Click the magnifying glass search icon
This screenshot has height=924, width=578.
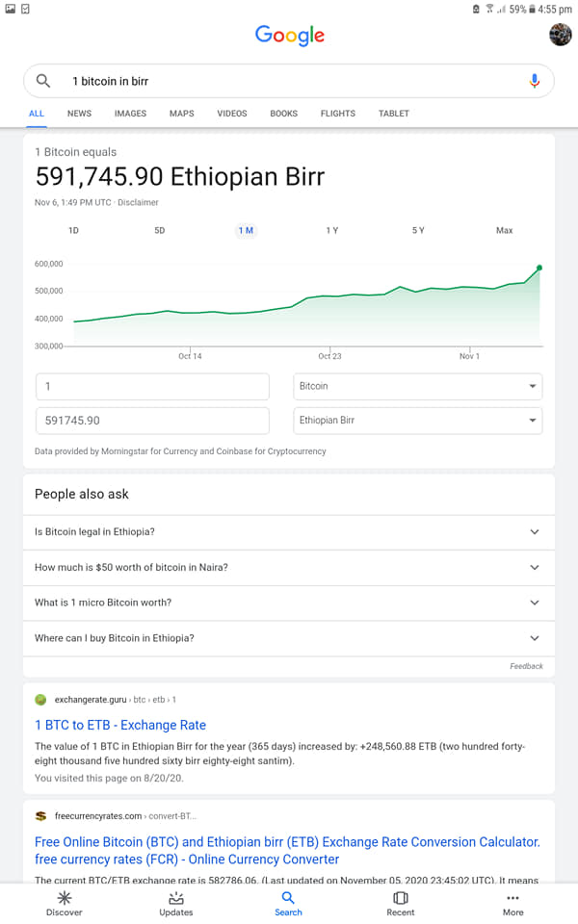[43, 81]
